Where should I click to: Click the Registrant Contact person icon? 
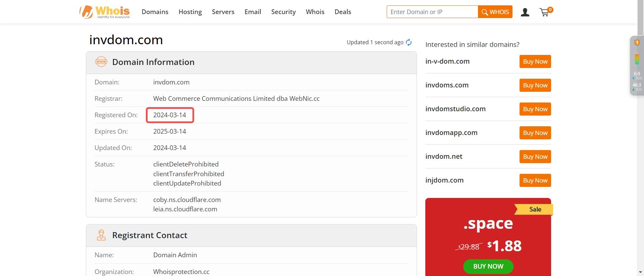[101, 235]
